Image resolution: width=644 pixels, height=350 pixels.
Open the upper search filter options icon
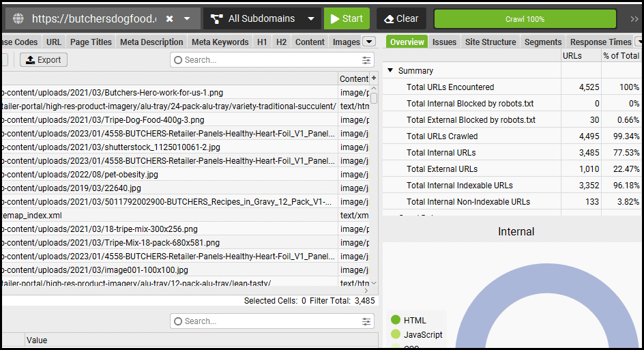pyautogui.click(x=366, y=61)
